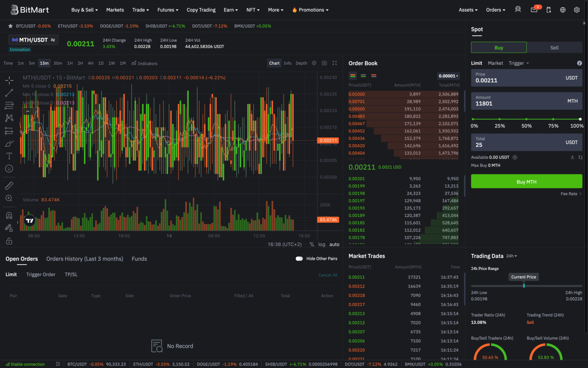Click the favorites star icon
This screenshot has width=588, height=368.
tap(10, 26)
